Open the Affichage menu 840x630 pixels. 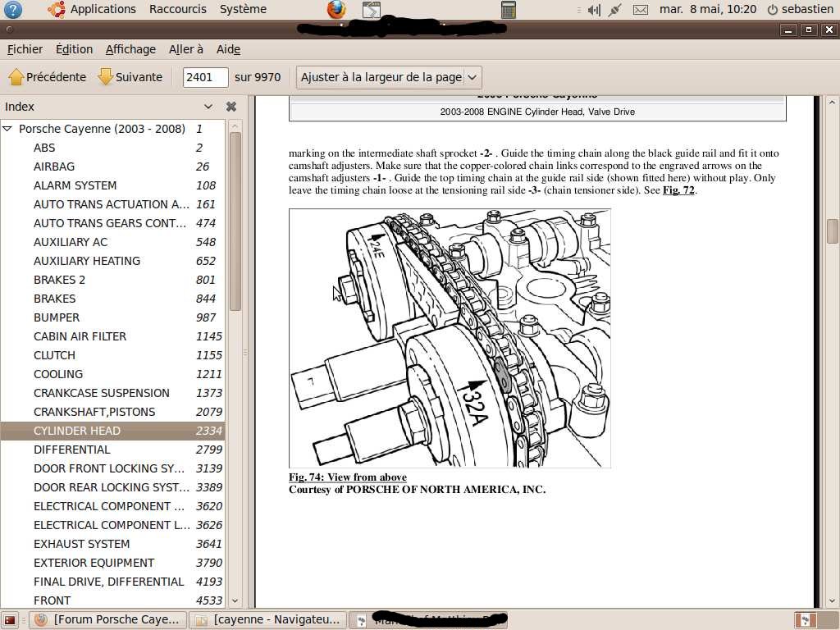130,49
